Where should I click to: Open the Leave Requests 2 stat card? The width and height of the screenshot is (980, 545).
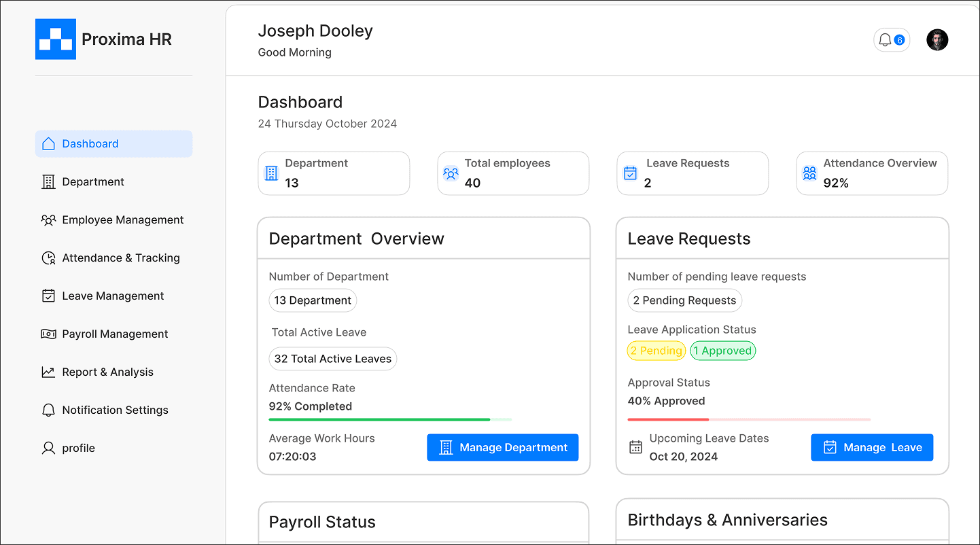[693, 173]
